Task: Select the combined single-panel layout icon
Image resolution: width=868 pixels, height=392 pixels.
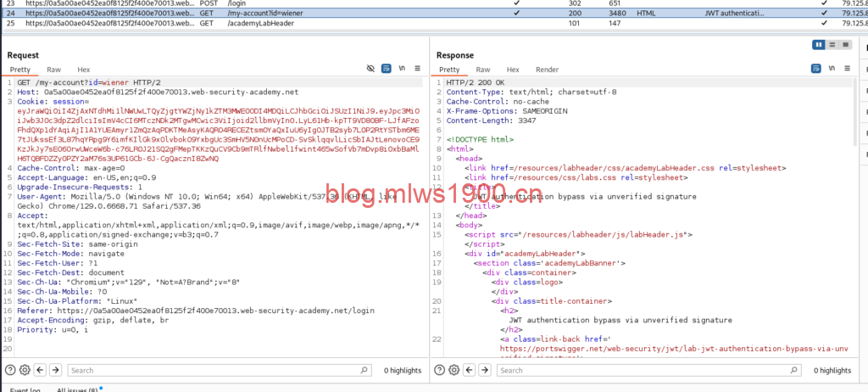Action: (x=845, y=45)
